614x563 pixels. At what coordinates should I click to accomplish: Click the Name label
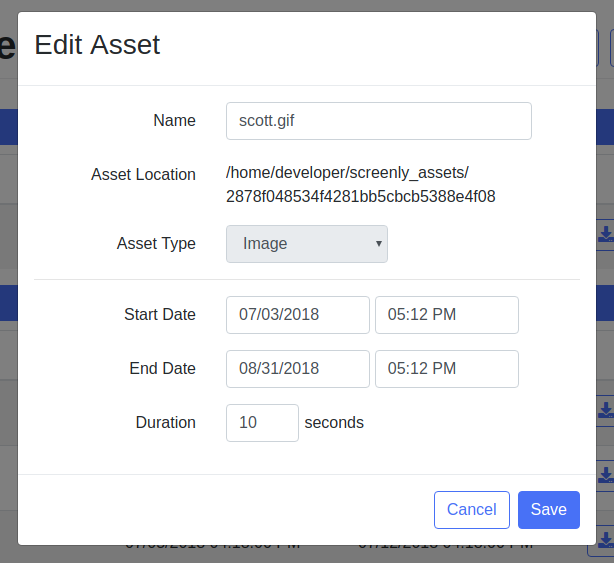coord(174,121)
